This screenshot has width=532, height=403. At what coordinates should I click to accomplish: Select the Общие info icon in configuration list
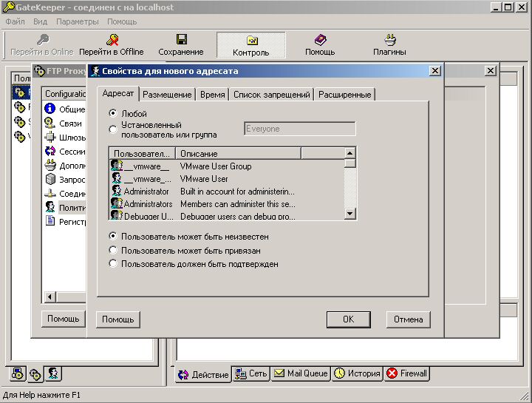pyautogui.click(x=50, y=109)
